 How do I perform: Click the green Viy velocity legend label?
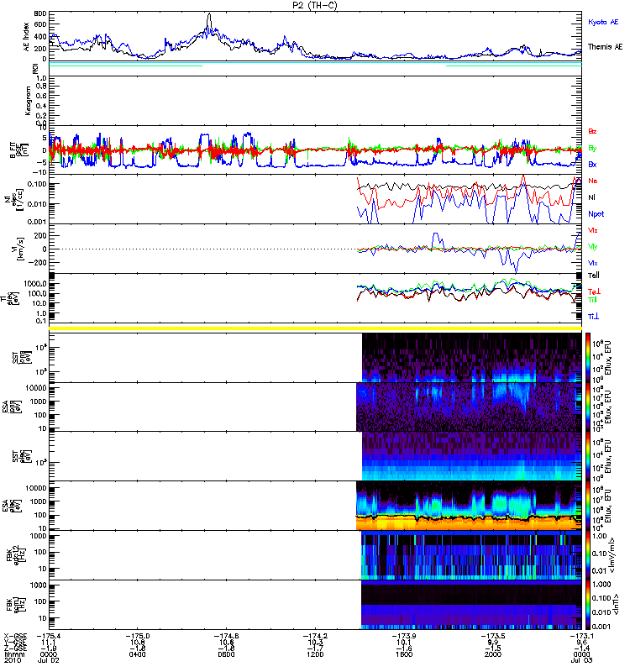(593, 247)
